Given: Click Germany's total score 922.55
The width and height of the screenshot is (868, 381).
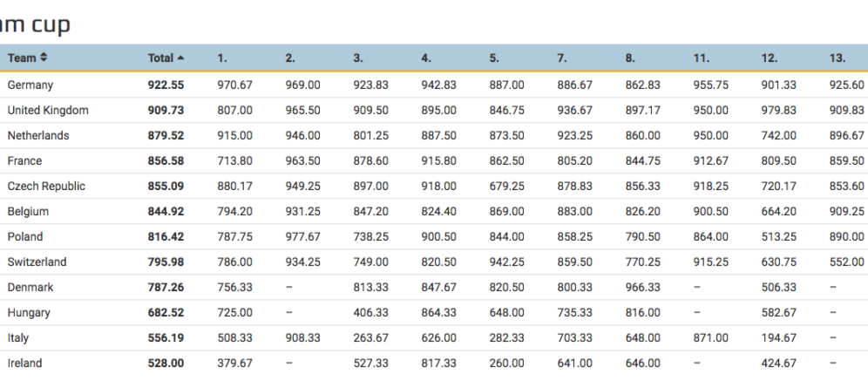Looking at the screenshot, I should 166,85.
